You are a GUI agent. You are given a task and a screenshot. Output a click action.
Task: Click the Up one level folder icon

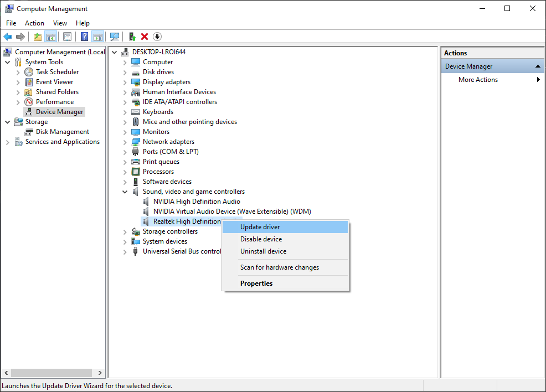coord(37,37)
